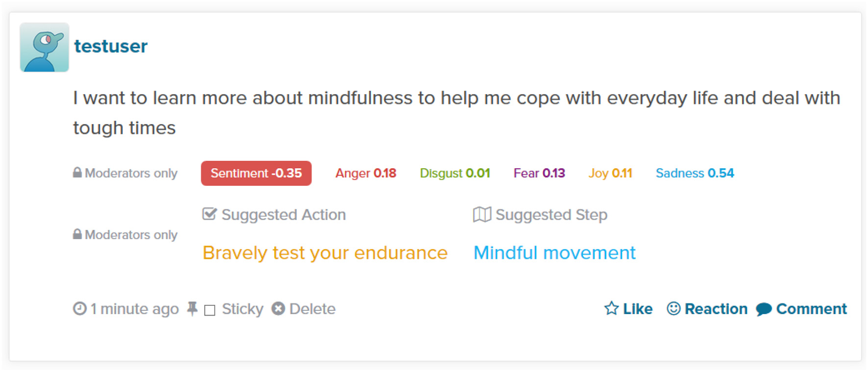
Task: Click the pushpin icon before Sticky
Action: 193,309
